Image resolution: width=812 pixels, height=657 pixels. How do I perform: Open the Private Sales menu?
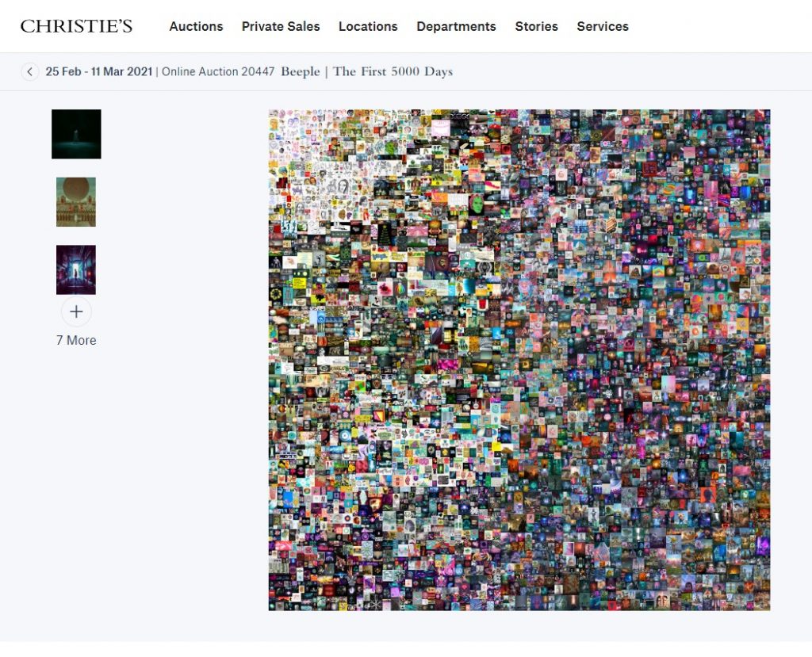[x=281, y=26]
